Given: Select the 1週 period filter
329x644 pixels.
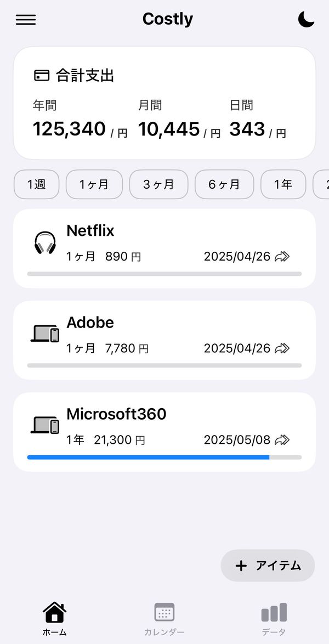Looking at the screenshot, I should click(x=37, y=184).
